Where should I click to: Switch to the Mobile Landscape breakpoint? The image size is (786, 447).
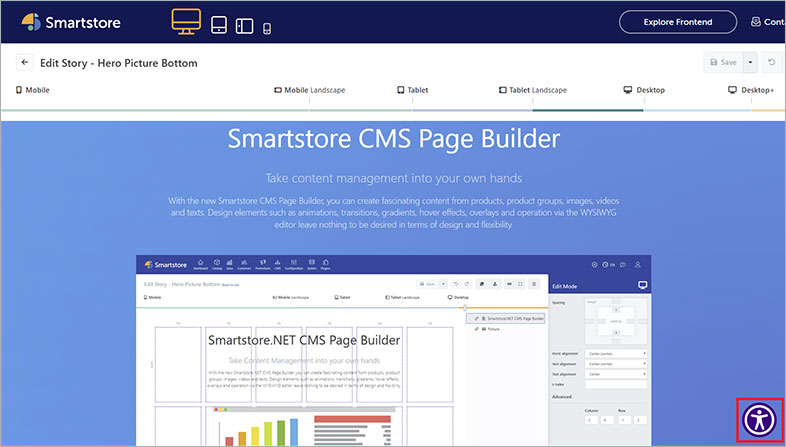click(309, 90)
